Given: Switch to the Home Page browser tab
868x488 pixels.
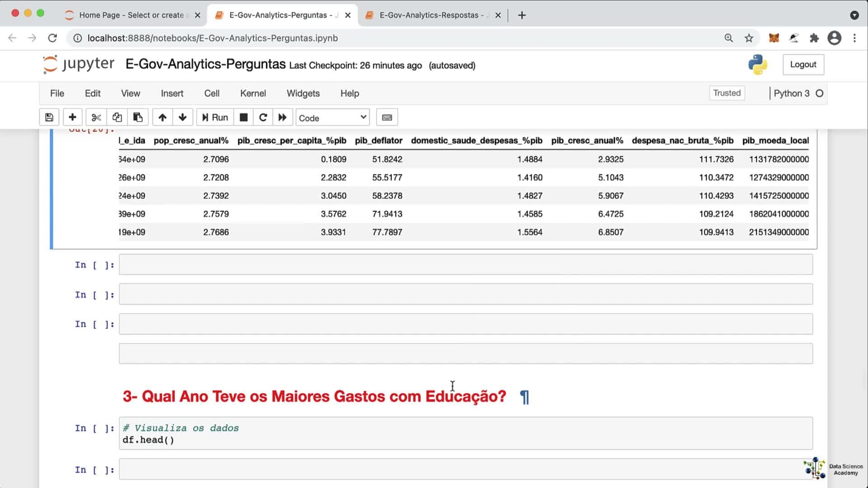Looking at the screenshot, I should pyautogui.click(x=131, y=15).
